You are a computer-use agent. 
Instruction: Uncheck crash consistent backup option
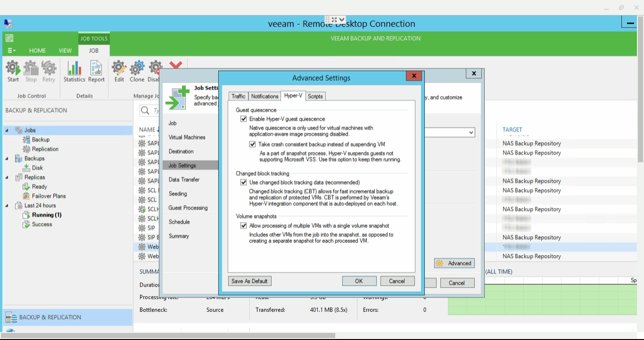pos(252,144)
